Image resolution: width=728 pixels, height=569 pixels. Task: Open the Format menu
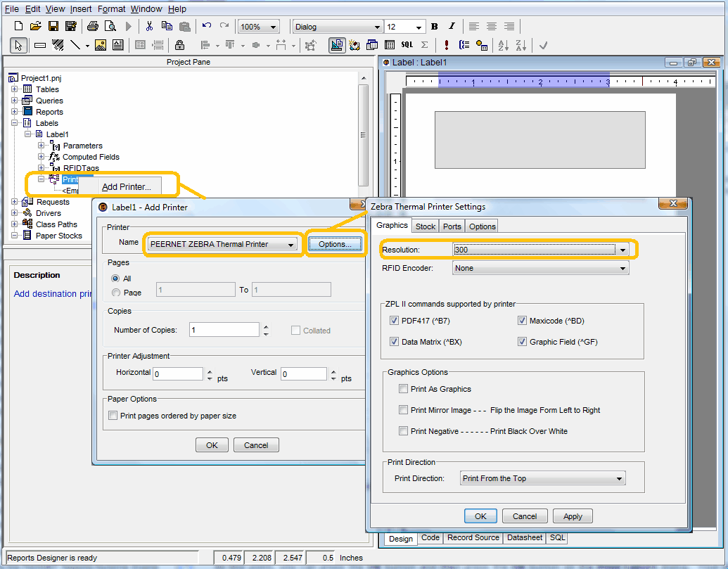click(x=111, y=9)
